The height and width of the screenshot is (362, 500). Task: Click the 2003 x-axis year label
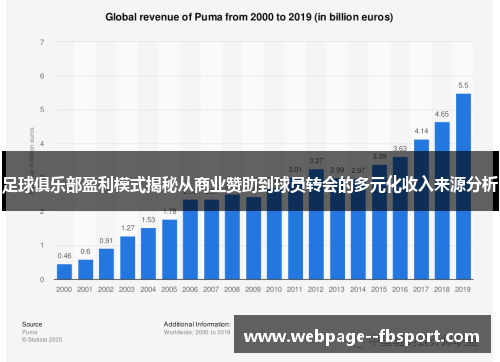tap(127, 289)
